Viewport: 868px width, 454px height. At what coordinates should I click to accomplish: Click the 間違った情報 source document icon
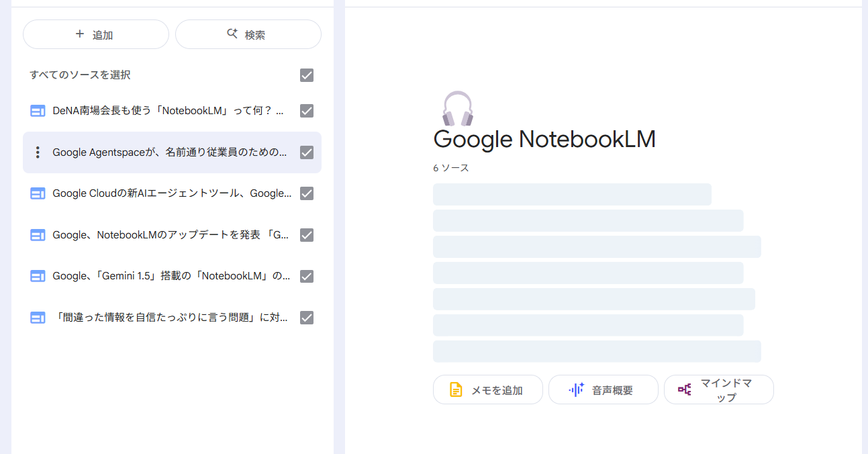pyautogui.click(x=38, y=318)
